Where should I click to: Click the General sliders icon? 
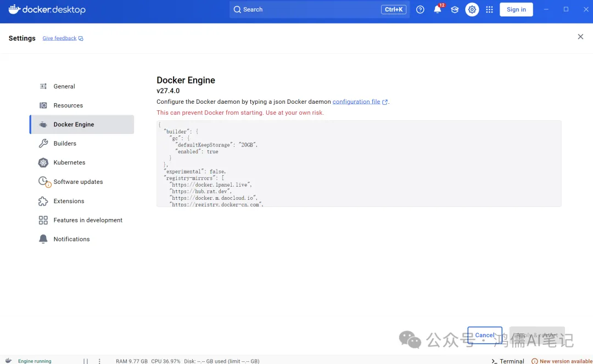click(x=43, y=86)
